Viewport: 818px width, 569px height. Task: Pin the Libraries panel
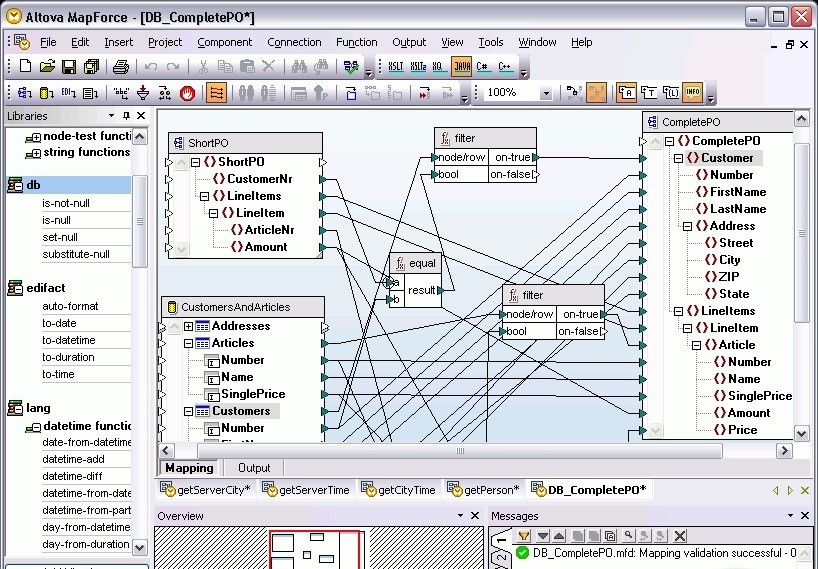[x=126, y=116]
